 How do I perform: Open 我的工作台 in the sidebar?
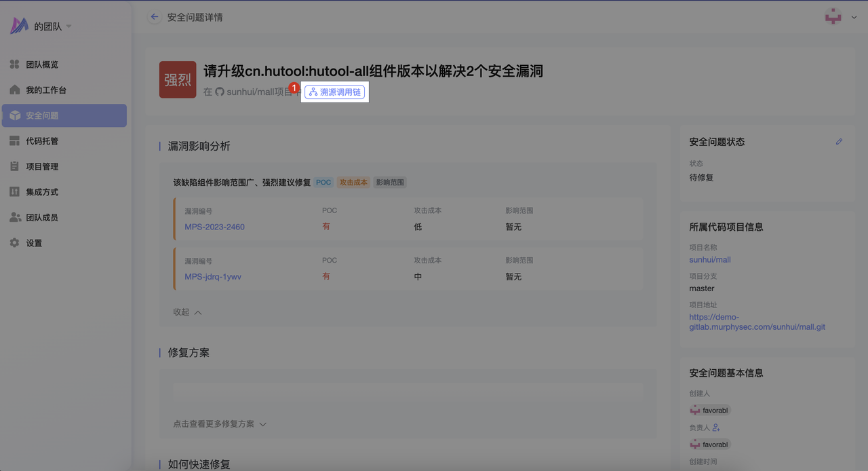pos(46,90)
